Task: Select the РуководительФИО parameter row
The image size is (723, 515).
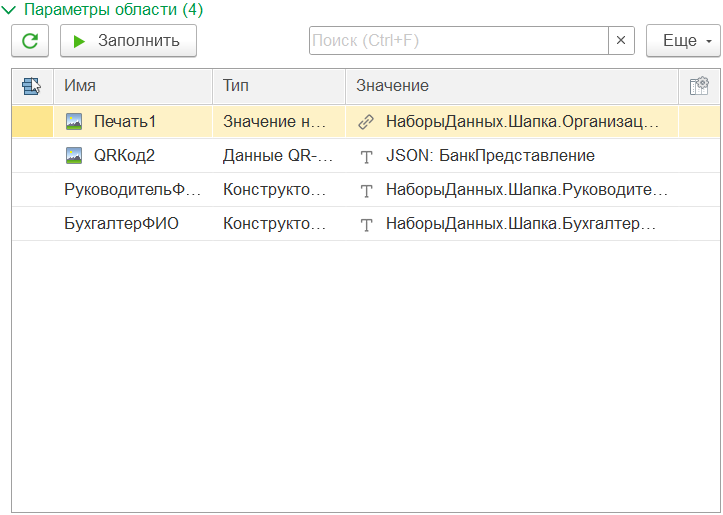Action: (131, 190)
